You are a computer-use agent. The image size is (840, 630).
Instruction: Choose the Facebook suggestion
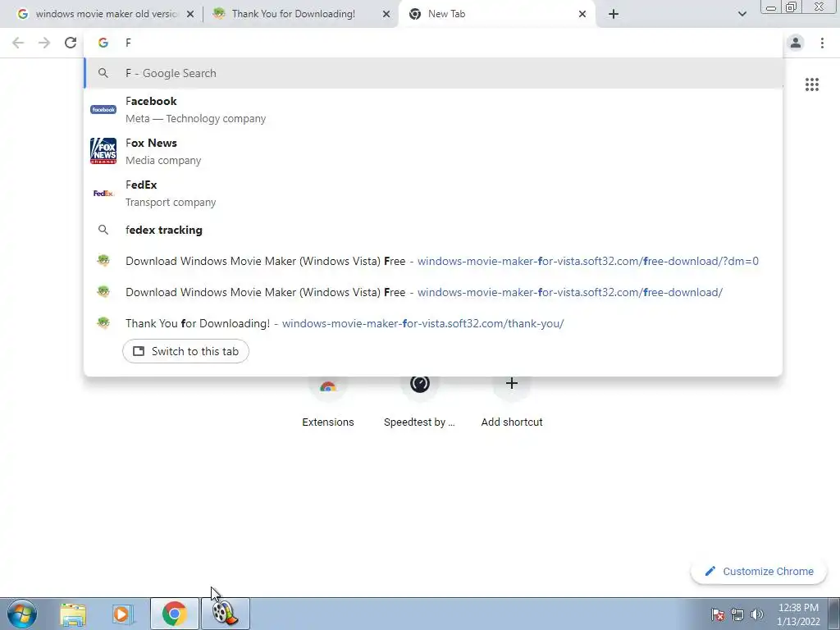pos(433,110)
